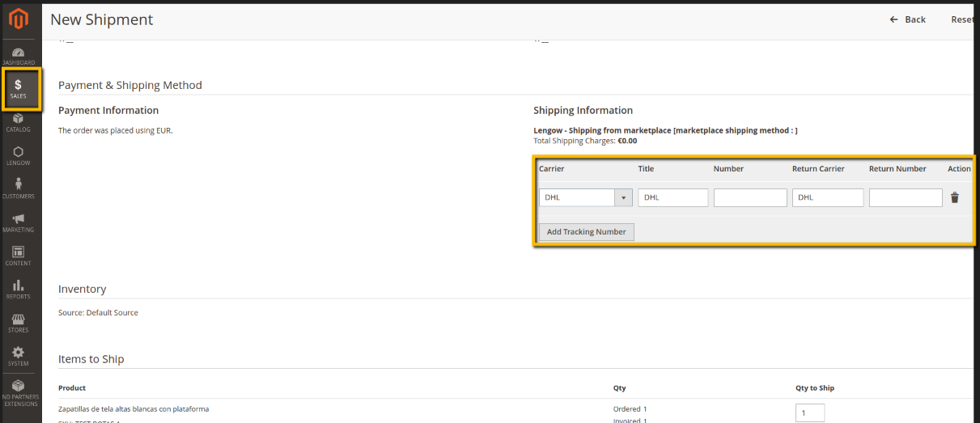This screenshot has width=980, height=423.
Task: Click the Back button in header
Action: [907, 19]
